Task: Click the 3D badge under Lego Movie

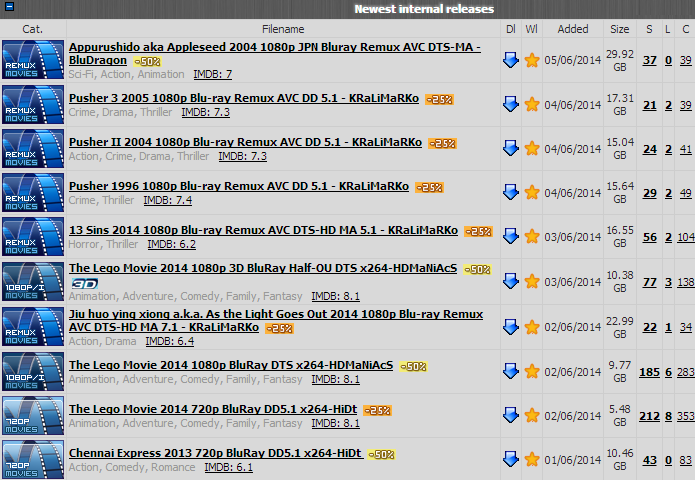Action: click(x=85, y=284)
